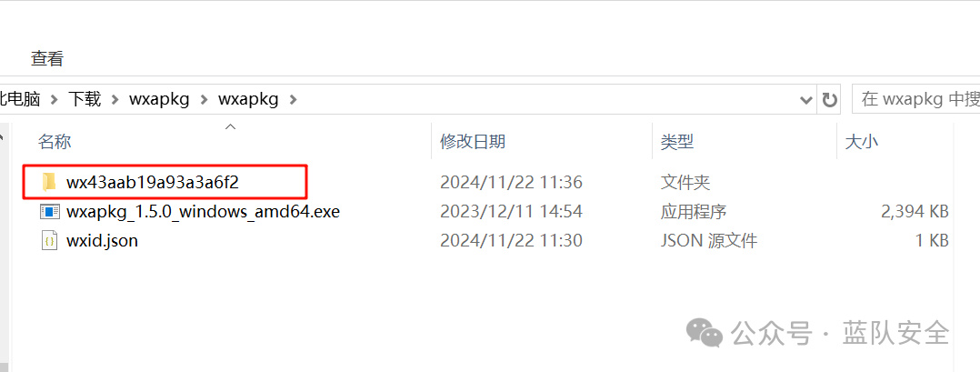Go to the parent wxapkg breadcrumb folder
The width and height of the screenshot is (980, 372).
coord(159,99)
